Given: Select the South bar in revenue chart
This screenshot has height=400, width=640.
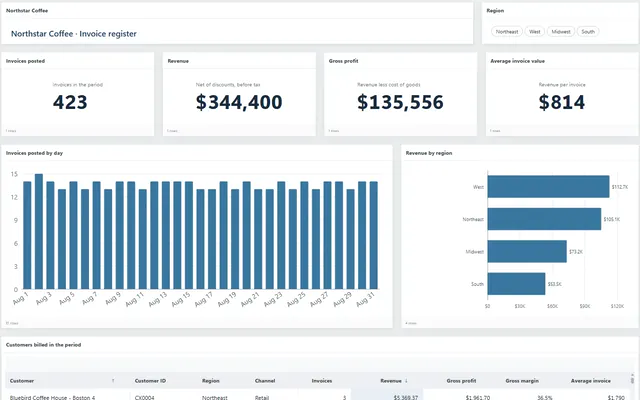Looking at the screenshot, I should [x=516, y=284].
